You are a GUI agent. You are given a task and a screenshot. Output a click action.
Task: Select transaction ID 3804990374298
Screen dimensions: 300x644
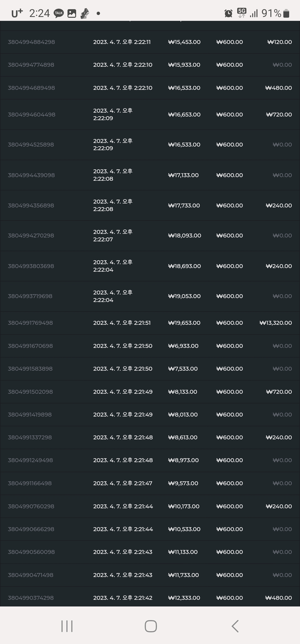pos(31,598)
